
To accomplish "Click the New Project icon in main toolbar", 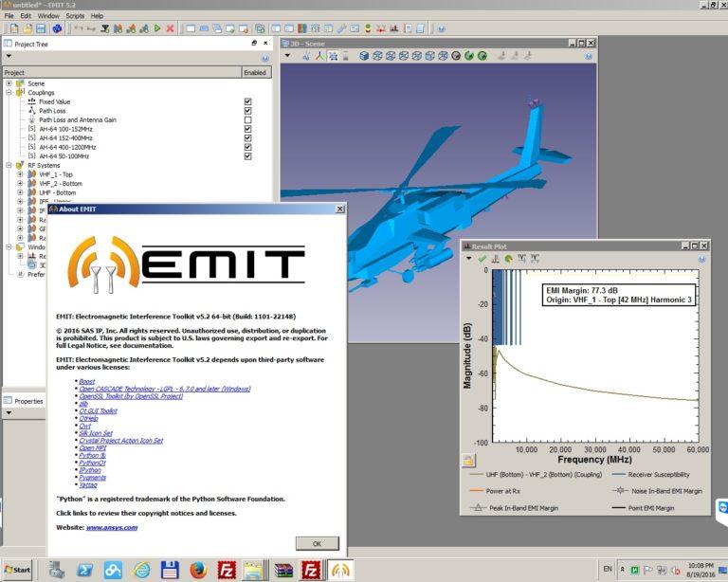I will [14, 28].
